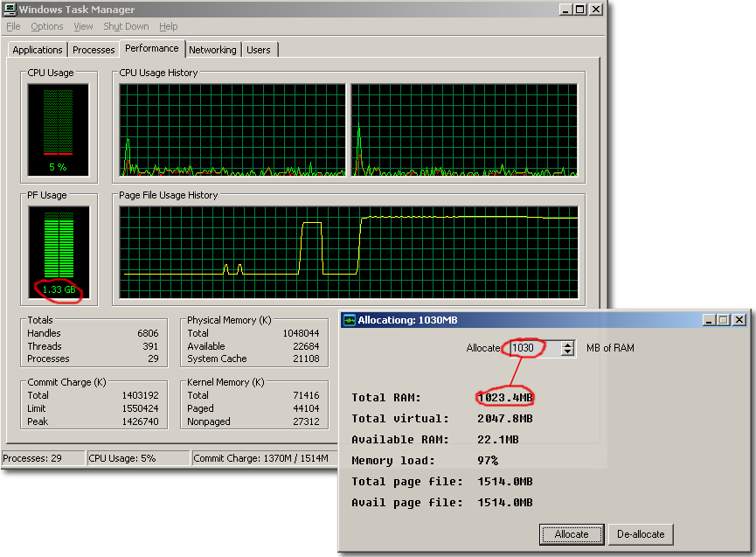Increase allocation with the spinner up arrow
The width and height of the screenshot is (756, 557).
(x=568, y=345)
